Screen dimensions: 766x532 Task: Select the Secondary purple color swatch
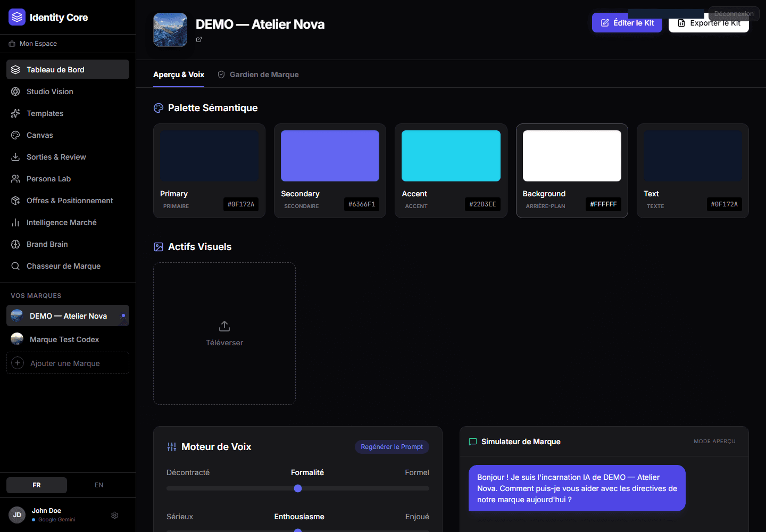click(330, 156)
